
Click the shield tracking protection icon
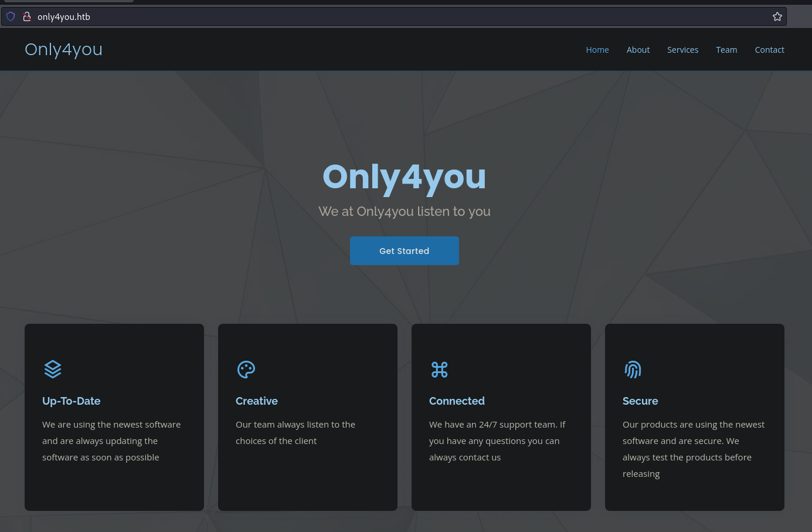[x=11, y=16]
